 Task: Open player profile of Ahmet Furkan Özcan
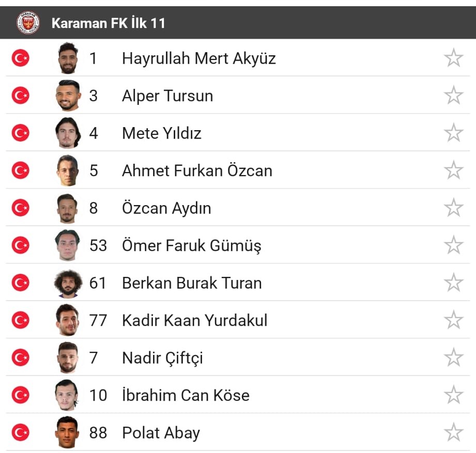point(197,170)
